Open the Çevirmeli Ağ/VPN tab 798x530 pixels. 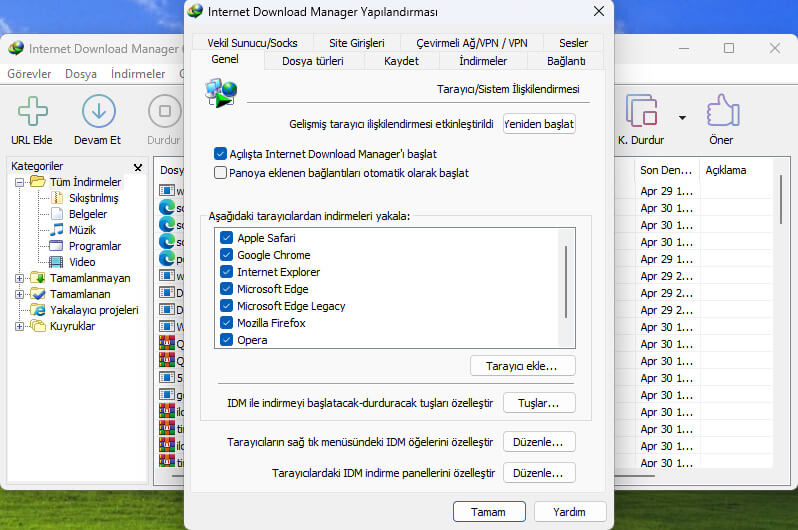tap(472, 43)
